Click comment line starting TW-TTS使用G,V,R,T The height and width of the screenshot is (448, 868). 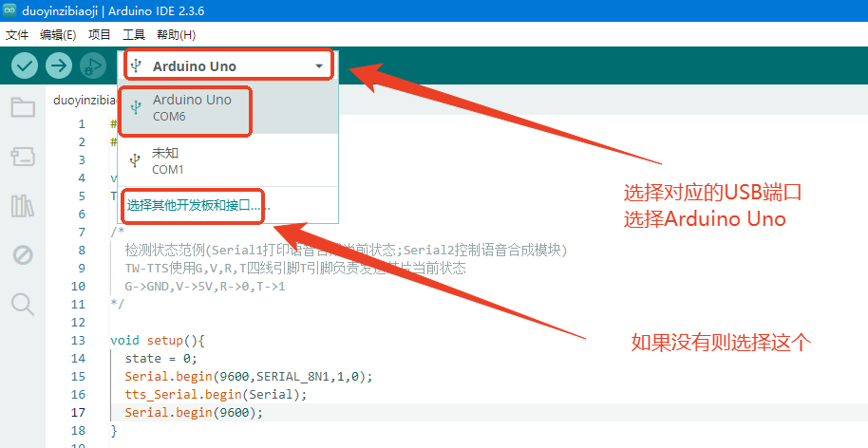click(295, 269)
